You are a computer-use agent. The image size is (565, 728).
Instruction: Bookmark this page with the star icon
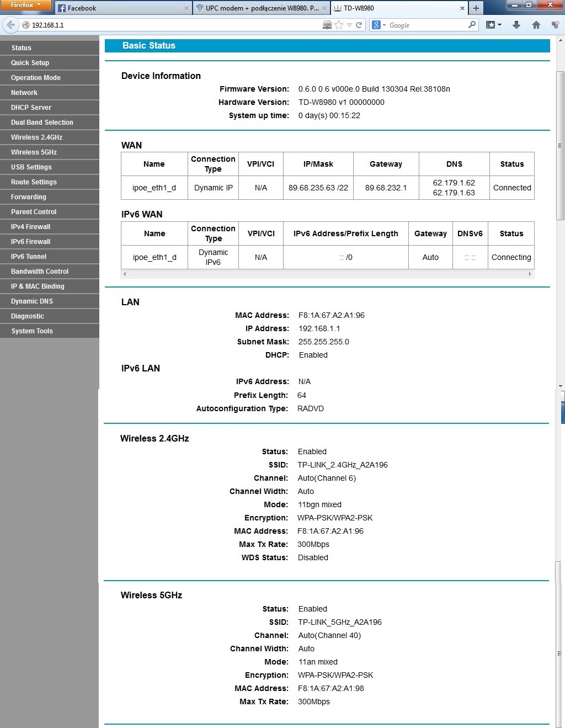(339, 25)
